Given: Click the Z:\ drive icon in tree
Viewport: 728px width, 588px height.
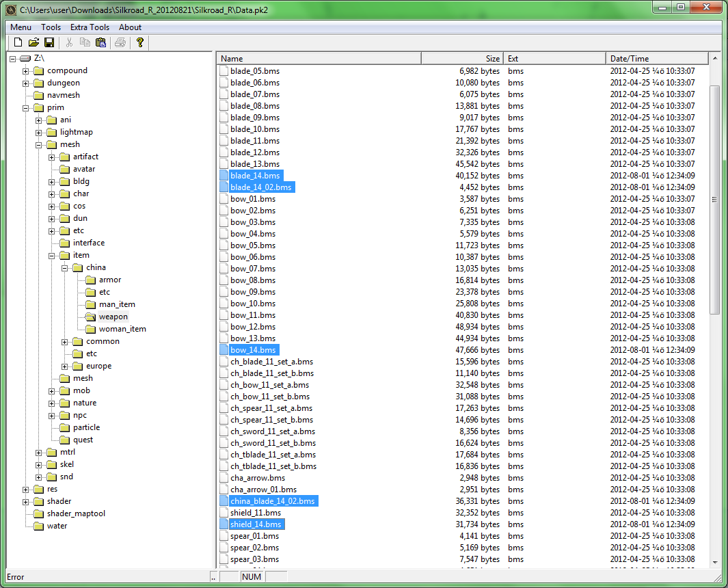Looking at the screenshot, I should click(25, 58).
